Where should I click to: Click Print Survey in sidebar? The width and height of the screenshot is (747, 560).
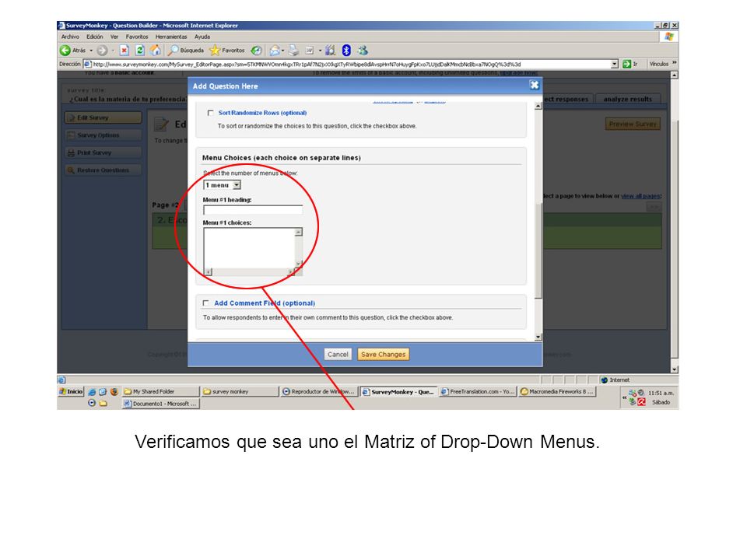click(103, 153)
